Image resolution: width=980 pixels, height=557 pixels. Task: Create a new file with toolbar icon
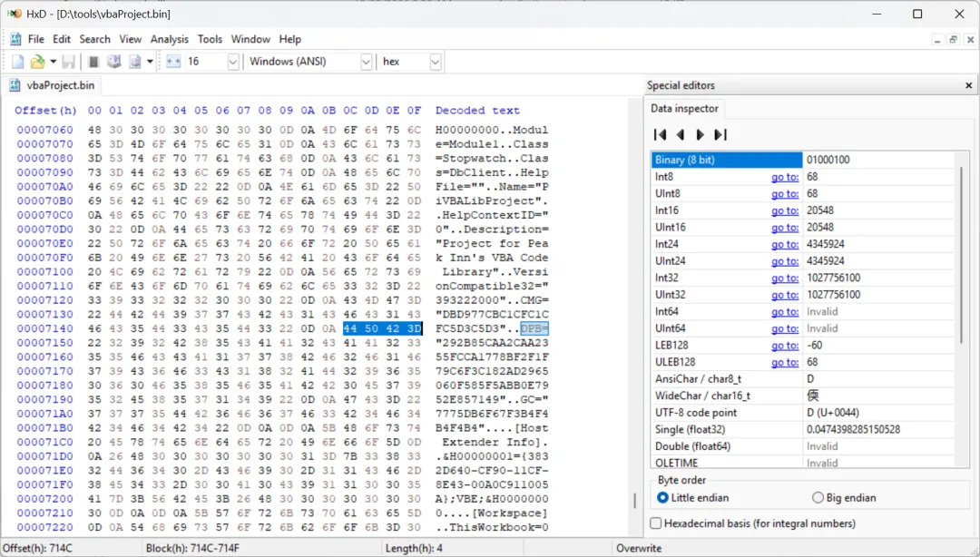[x=17, y=62]
